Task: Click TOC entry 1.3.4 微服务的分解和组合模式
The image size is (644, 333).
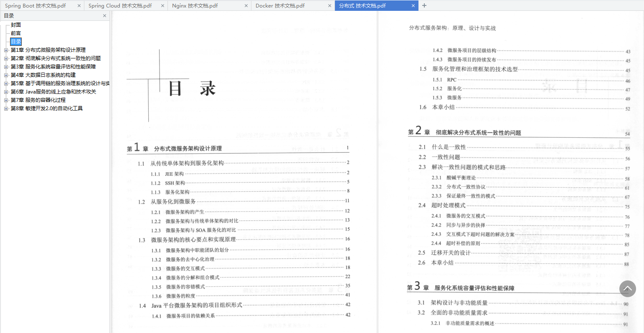Action: click(x=250, y=277)
